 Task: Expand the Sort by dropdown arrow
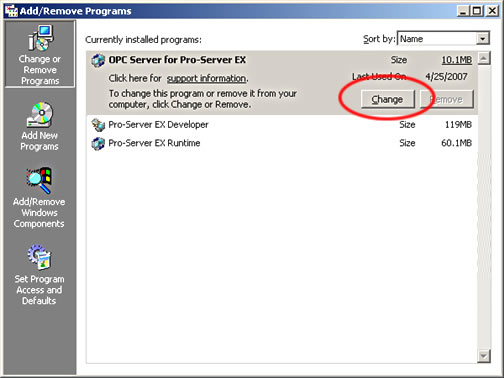click(x=482, y=39)
